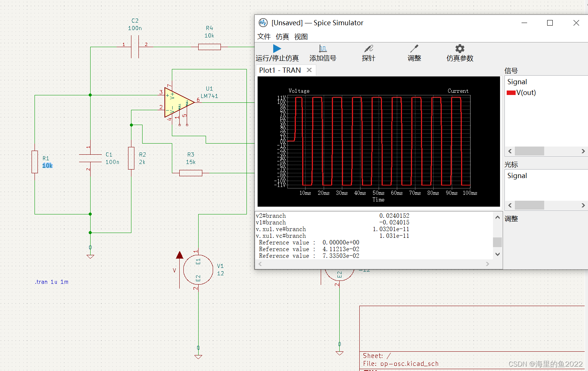Click the Add Signal (添加信号) icon
This screenshot has height=371, width=588.
323,49
